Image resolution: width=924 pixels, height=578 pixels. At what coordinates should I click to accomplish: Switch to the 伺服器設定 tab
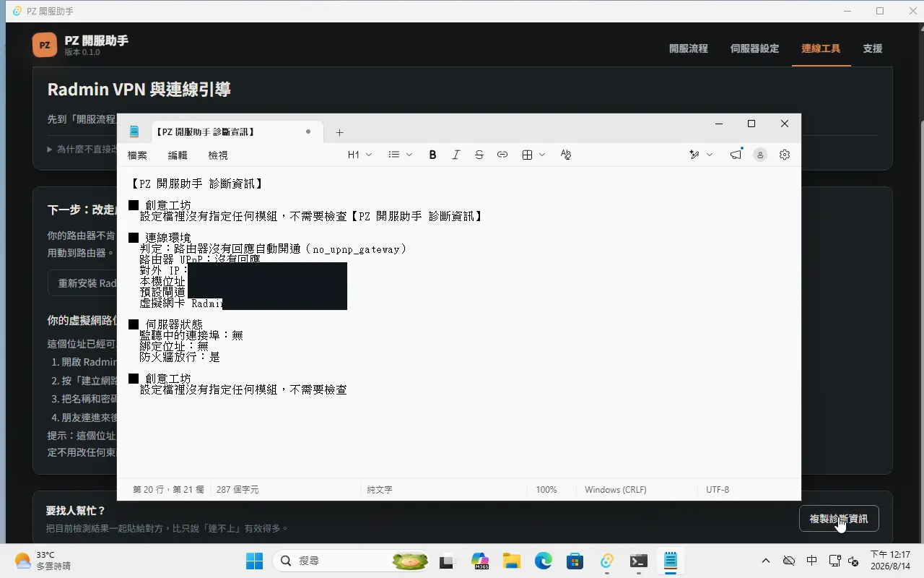tap(755, 48)
